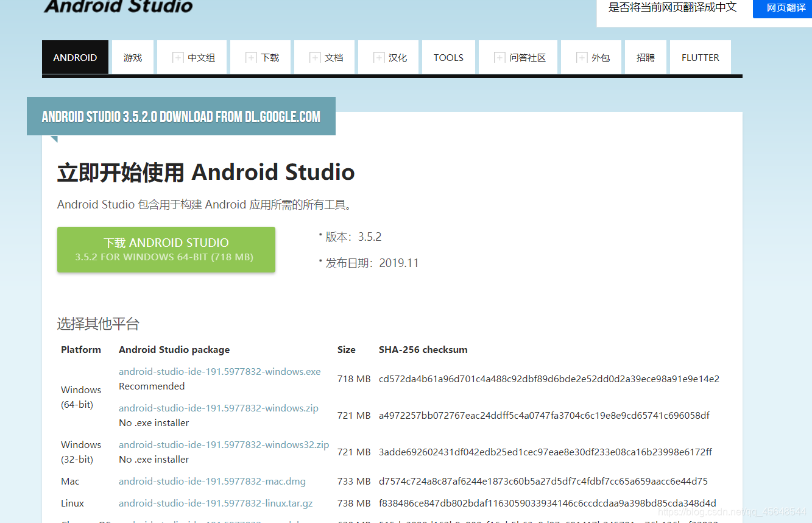
Task: Click the Linux platform cell
Action: click(x=72, y=503)
